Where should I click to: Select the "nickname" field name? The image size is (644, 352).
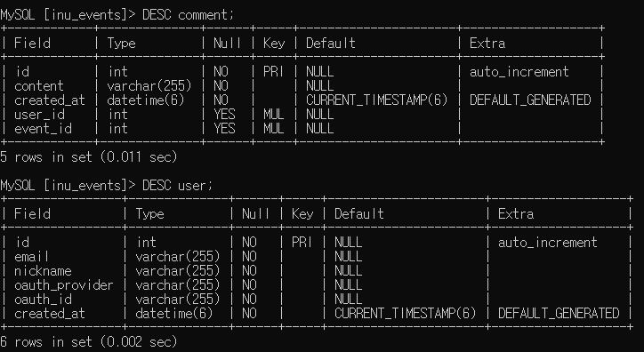tap(43, 271)
